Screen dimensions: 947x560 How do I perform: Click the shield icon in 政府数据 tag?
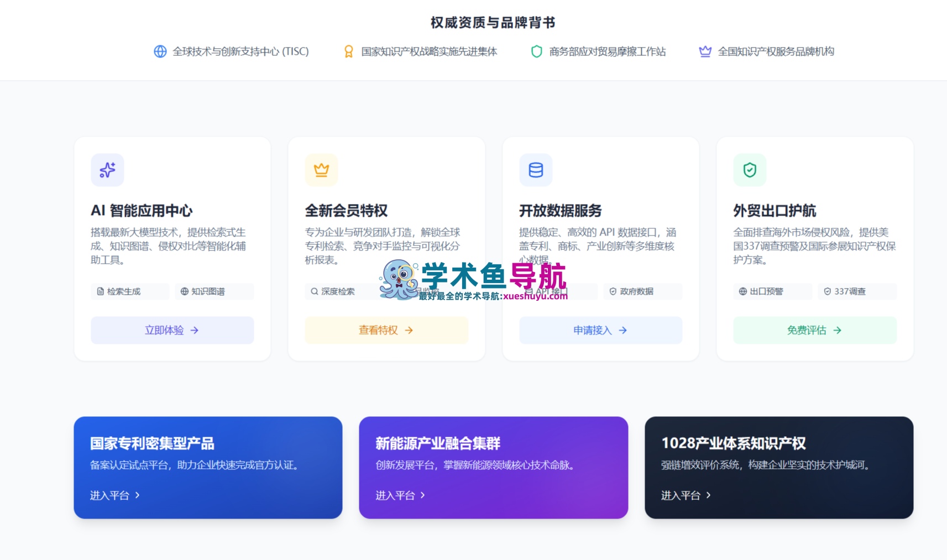613,291
